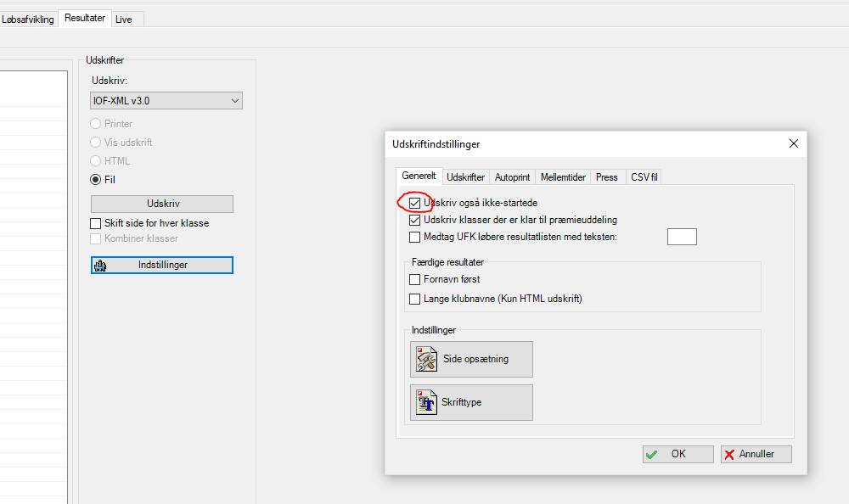Click the red X icon on Annuller
The image size is (849, 504).
click(x=729, y=454)
